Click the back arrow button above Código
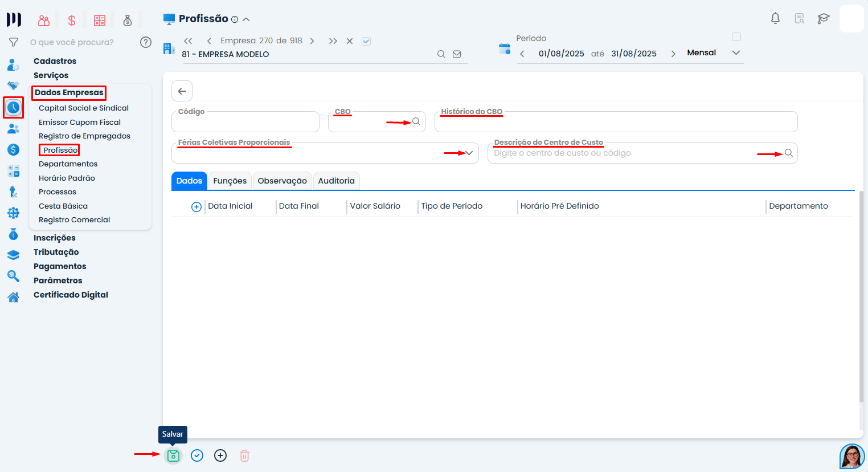 coord(182,91)
